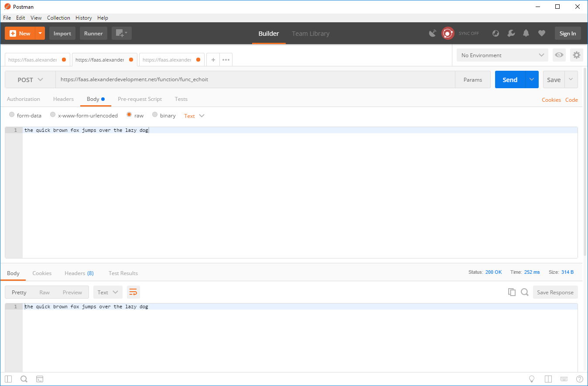Select the form-data radio button
The width and height of the screenshot is (588, 386).
click(x=12, y=115)
